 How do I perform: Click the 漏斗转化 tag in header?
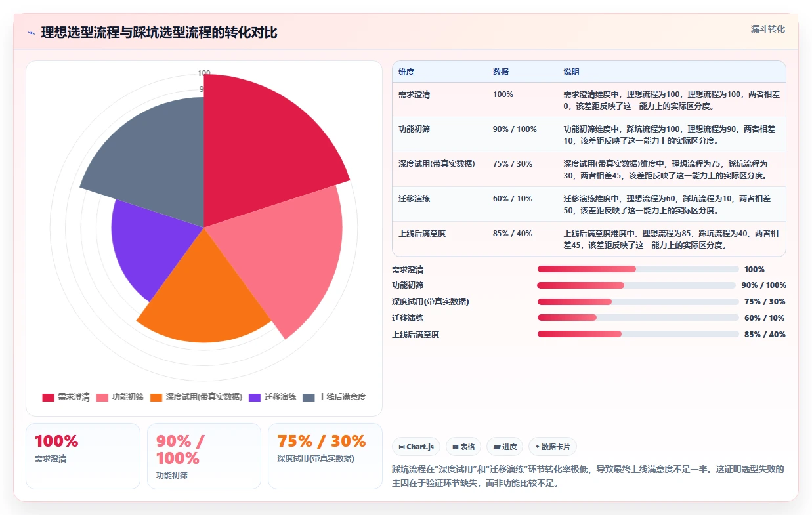[x=767, y=29]
